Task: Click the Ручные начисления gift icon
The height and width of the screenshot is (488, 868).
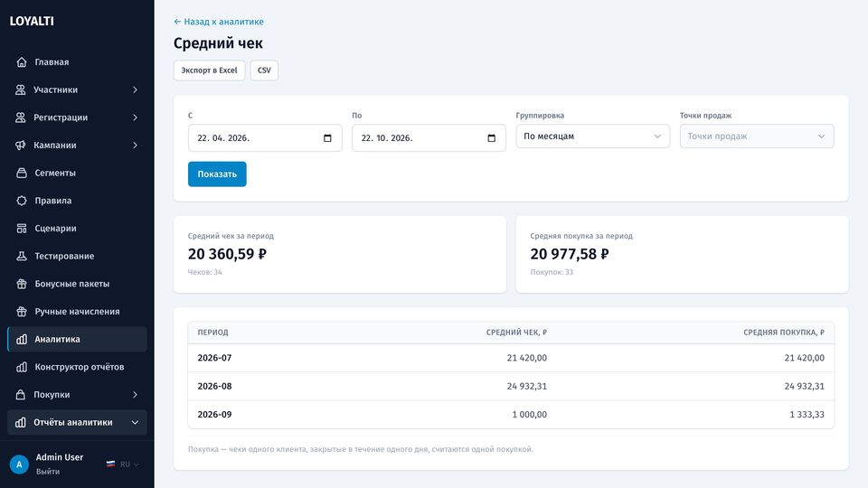Action: click(22, 312)
